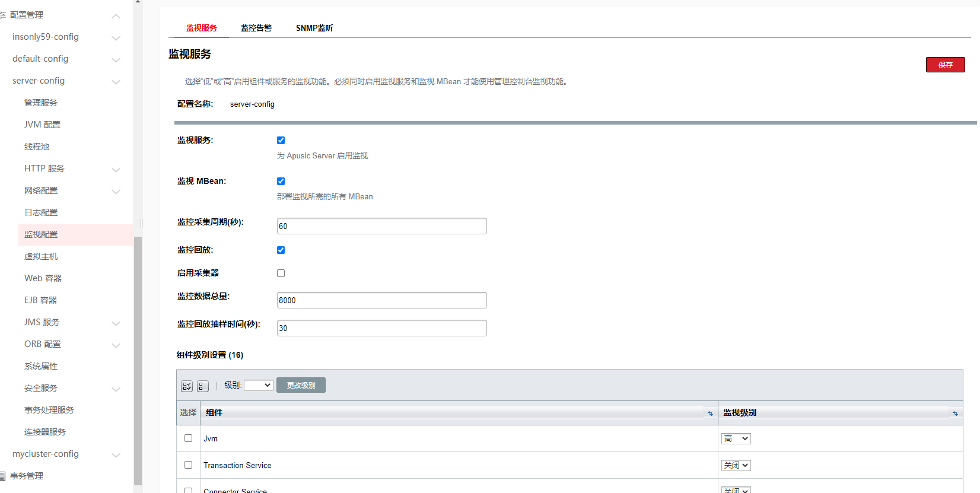This screenshot has height=493, width=980.
Task: Expand the mycluster-config tree node
Action: [x=116, y=454]
